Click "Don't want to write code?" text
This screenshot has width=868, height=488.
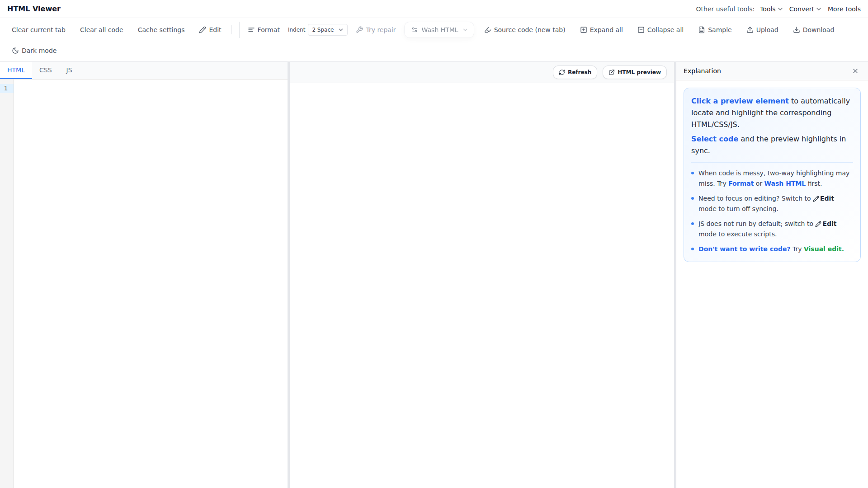745,249
